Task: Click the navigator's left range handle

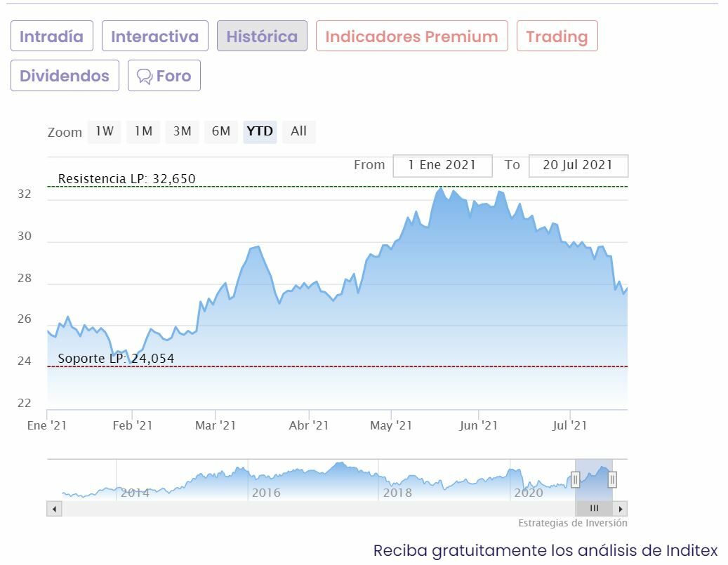Action: pos(575,479)
